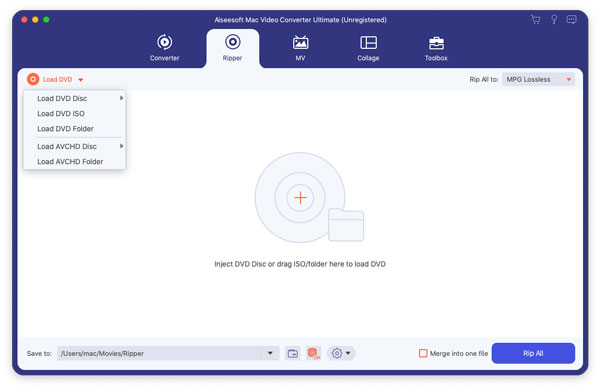The image size is (600, 389).
Task: Select Load DVD Folder
Action: tap(75, 129)
